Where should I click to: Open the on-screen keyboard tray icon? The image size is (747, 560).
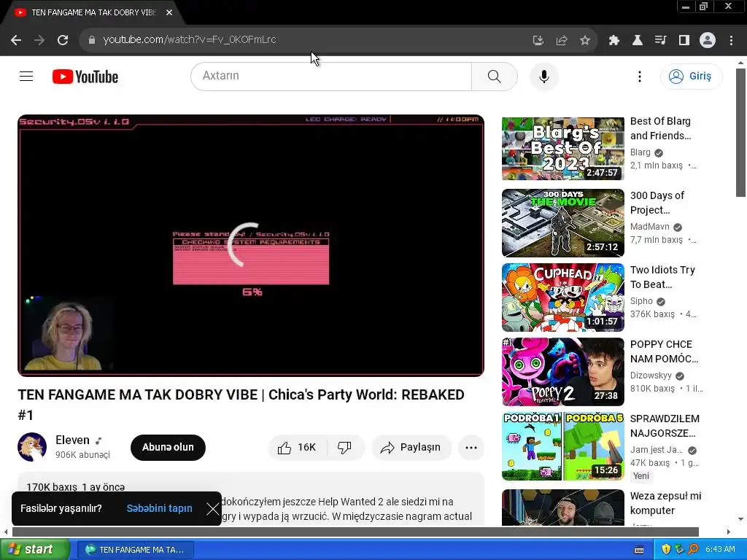click(x=639, y=550)
